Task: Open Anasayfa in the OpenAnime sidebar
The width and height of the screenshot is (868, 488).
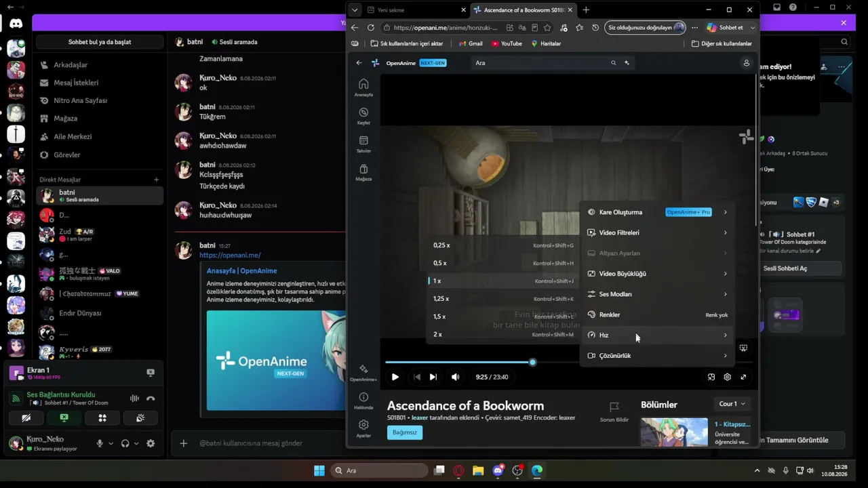Action: click(x=363, y=87)
